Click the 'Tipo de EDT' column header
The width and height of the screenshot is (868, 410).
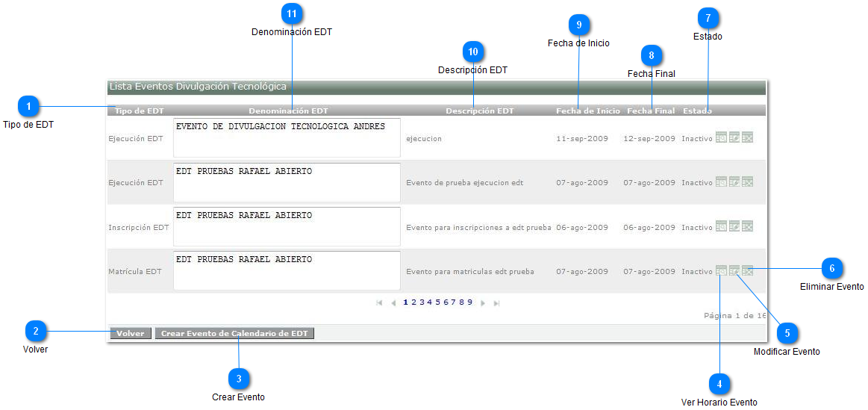139,111
